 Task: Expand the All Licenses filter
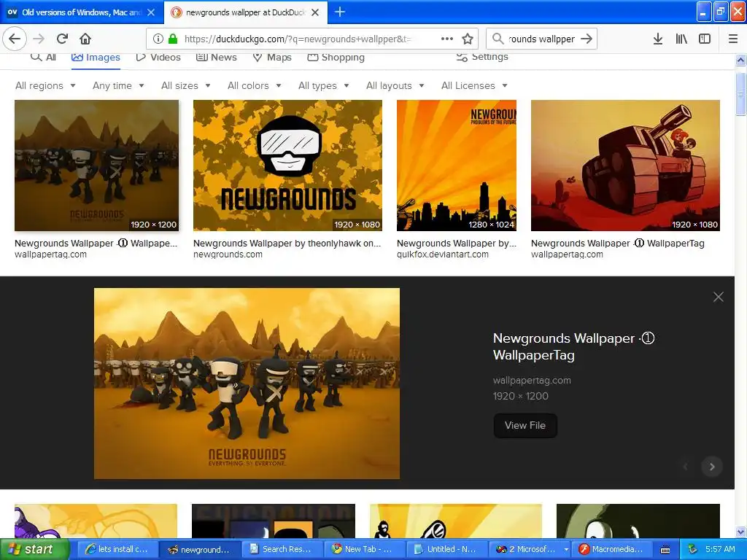pyautogui.click(x=474, y=86)
